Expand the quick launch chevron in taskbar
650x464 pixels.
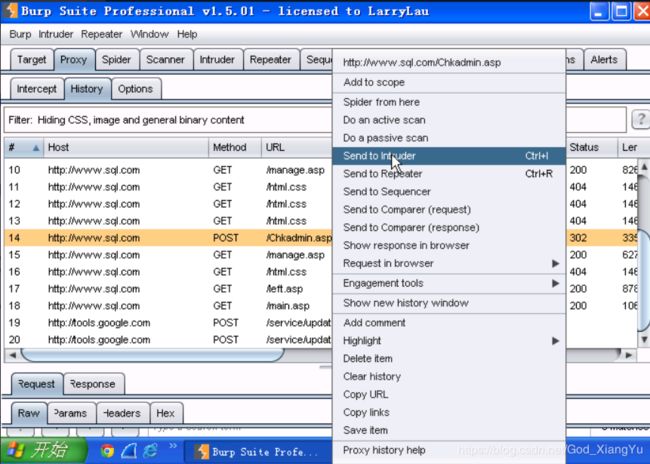pyautogui.click(x=173, y=446)
